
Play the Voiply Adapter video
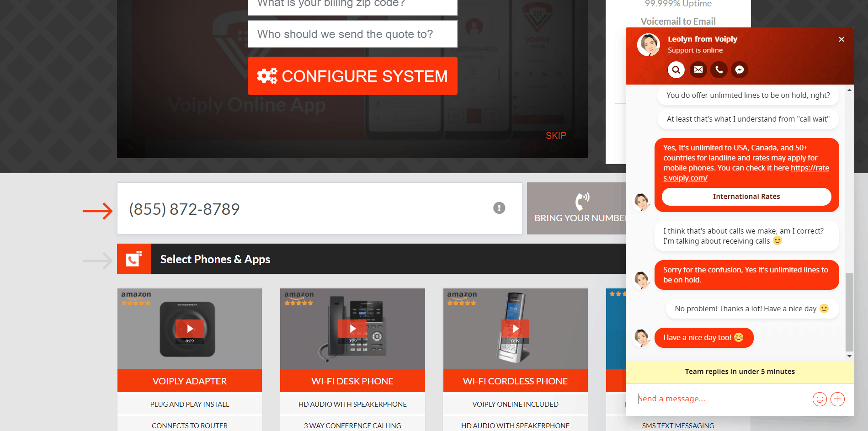tap(190, 329)
